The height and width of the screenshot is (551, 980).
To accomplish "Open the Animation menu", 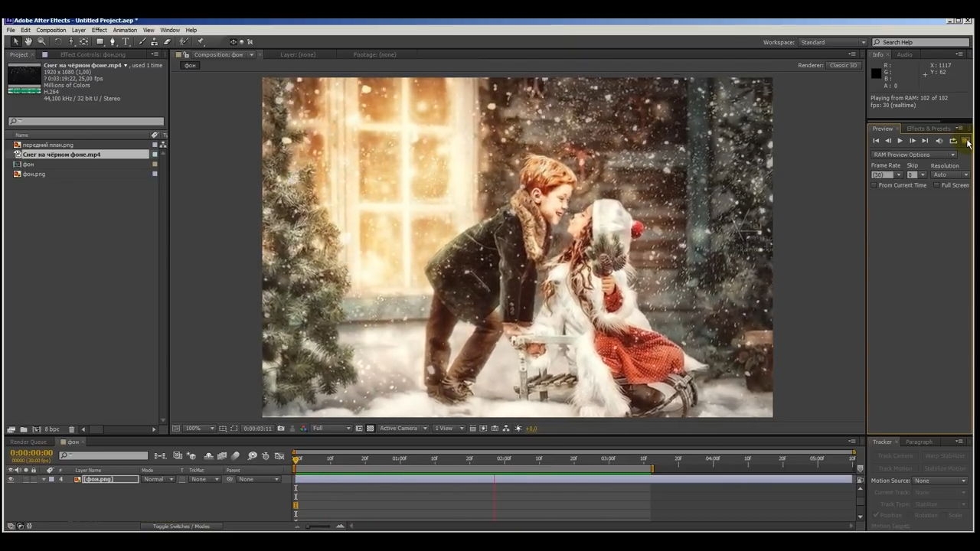I will (x=125, y=30).
